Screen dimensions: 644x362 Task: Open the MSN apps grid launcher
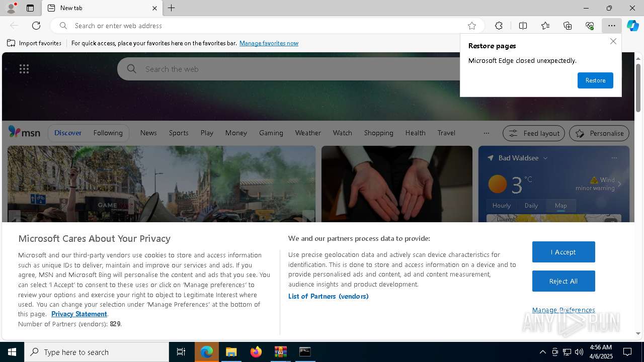click(x=24, y=69)
